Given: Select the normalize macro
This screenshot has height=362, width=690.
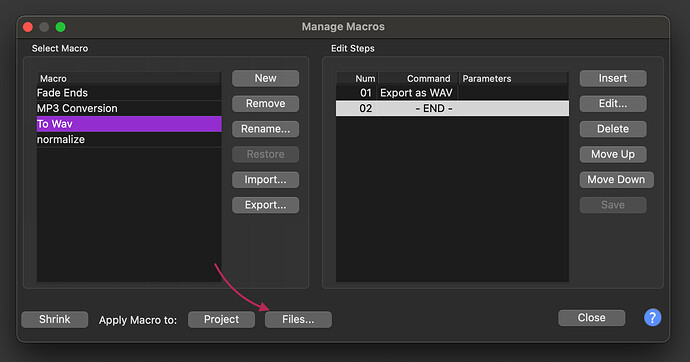Looking at the screenshot, I should 129,139.
